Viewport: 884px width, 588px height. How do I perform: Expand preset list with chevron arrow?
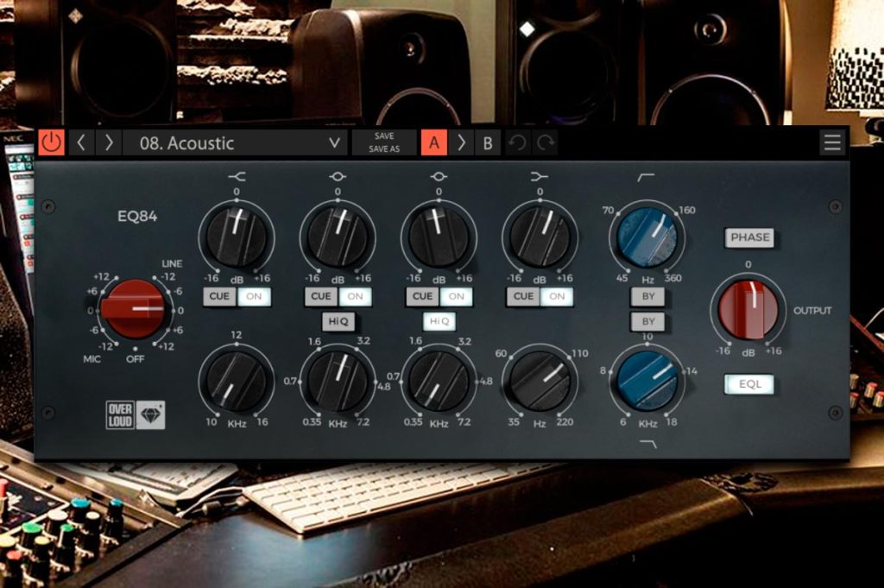[334, 143]
